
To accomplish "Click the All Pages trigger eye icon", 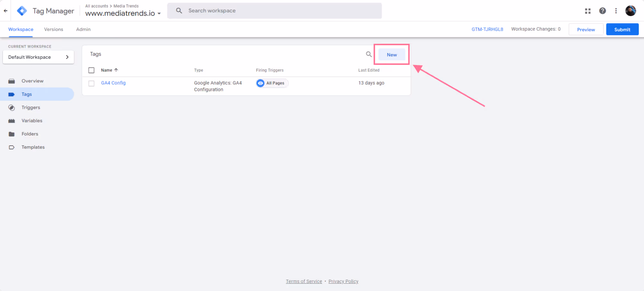I will click(x=260, y=83).
